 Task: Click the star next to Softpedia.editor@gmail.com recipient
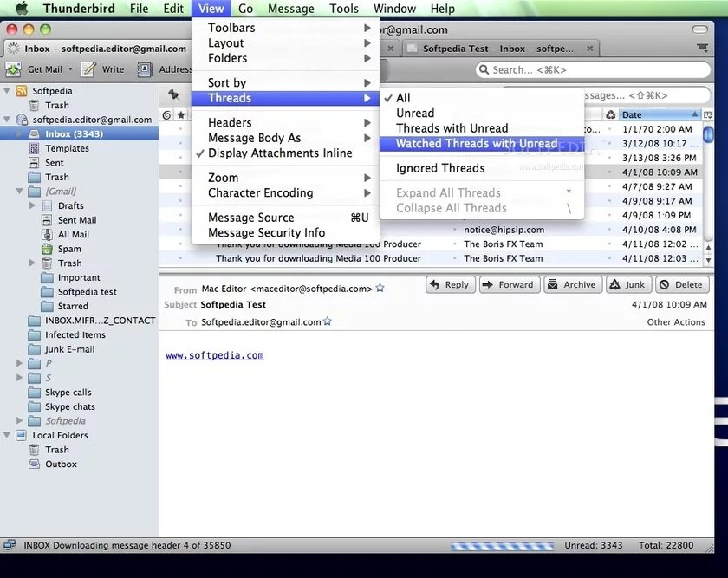[328, 321]
